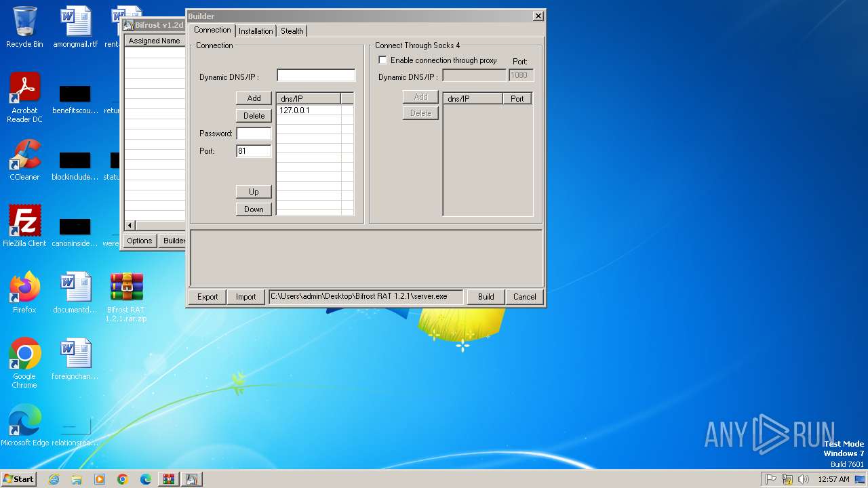Open Windows Explorer from taskbar
Viewport: 868px width, 488px height.
point(77,479)
